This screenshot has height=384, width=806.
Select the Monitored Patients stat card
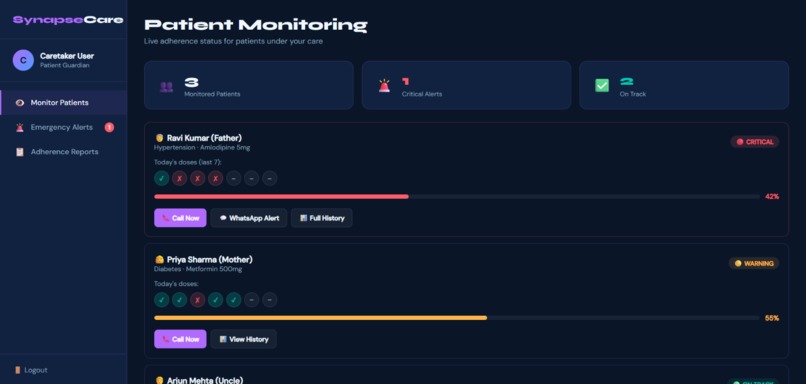pos(249,85)
